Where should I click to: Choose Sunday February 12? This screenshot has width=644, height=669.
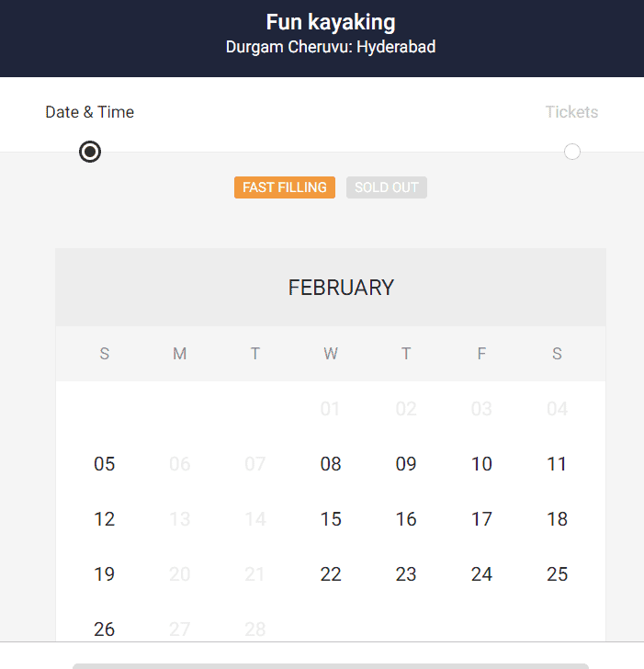tap(105, 519)
